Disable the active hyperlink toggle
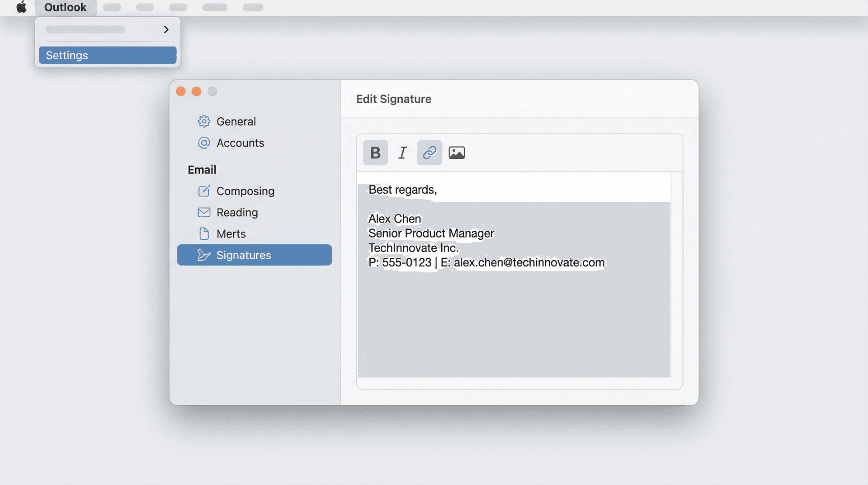This screenshot has height=485, width=868. pyautogui.click(x=429, y=152)
